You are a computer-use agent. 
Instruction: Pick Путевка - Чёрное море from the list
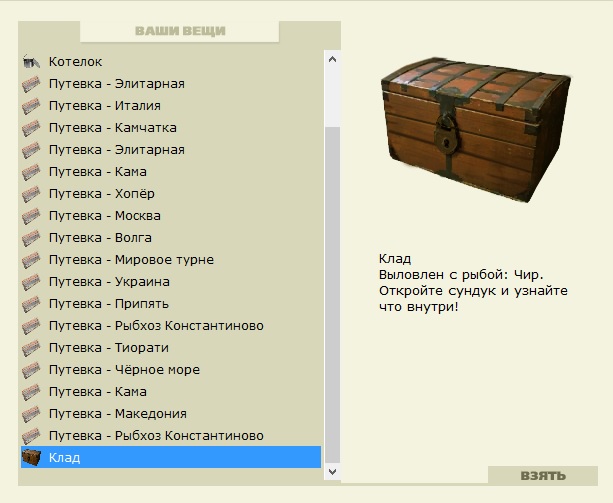pos(171,370)
